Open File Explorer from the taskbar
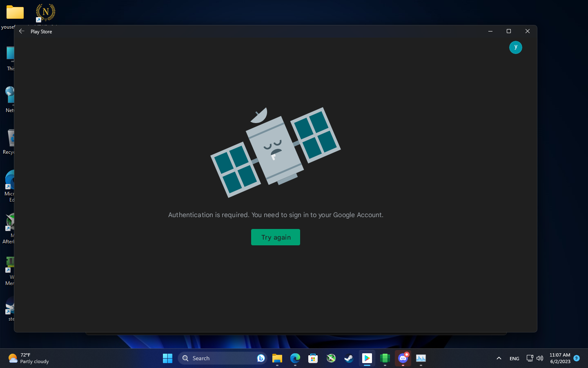Image resolution: width=588 pixels, height=368 pixels. [x=277, y=358]
